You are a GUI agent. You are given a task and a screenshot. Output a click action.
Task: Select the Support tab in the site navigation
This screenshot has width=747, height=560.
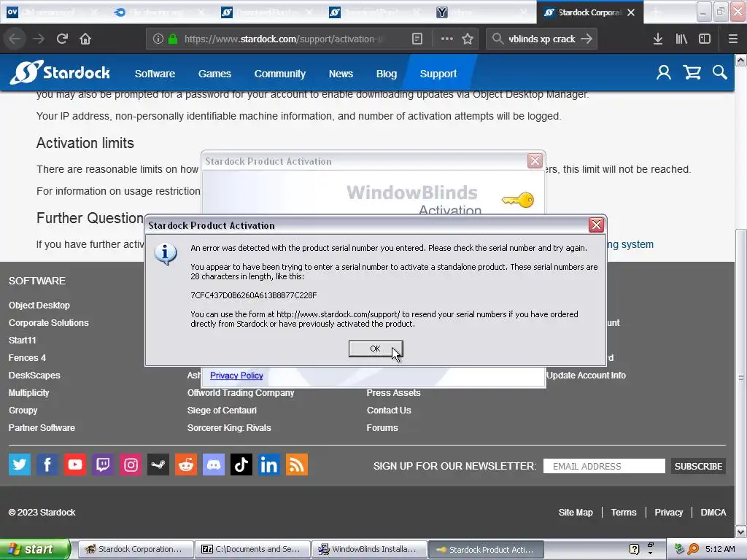click(x=438, y=74)
